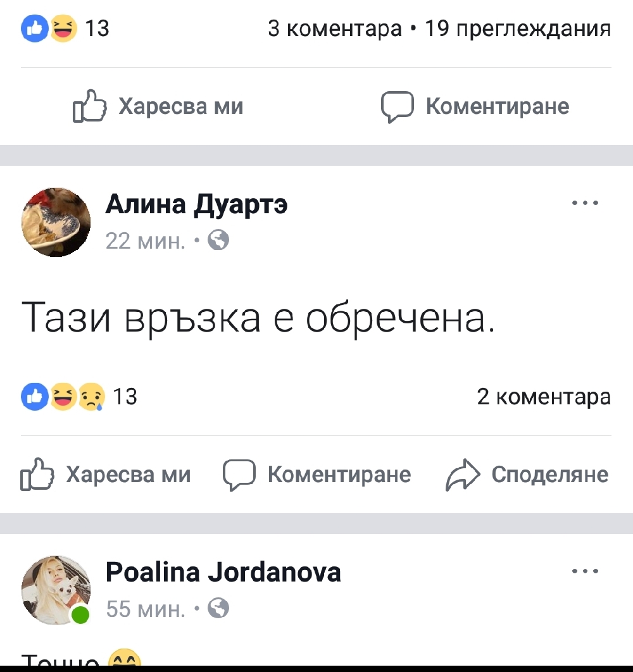The width and height of the screenshot is (633, 672).
Task: Open Poalina Jordanova's profile name
Action: coord(223,573)
